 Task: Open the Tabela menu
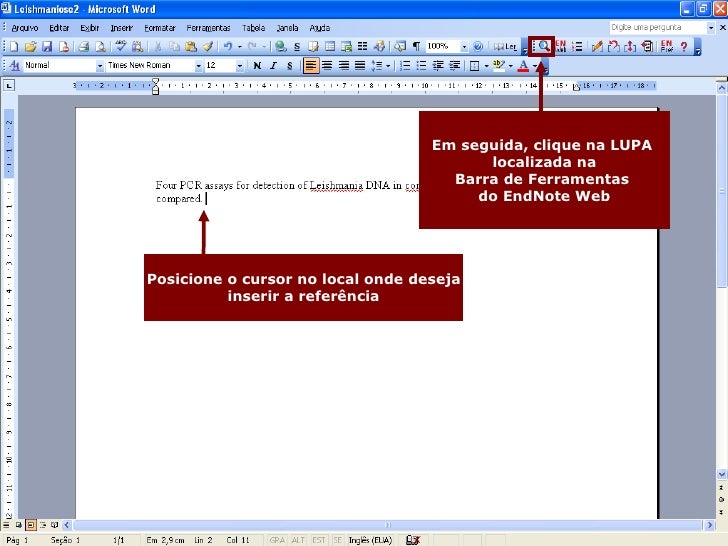[x=254, y=28]
